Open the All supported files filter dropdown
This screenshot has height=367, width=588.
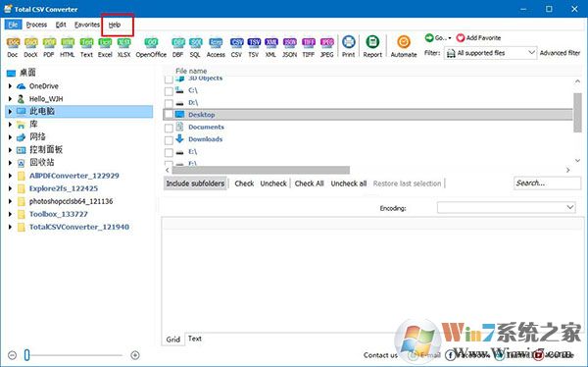click(491, 53)
